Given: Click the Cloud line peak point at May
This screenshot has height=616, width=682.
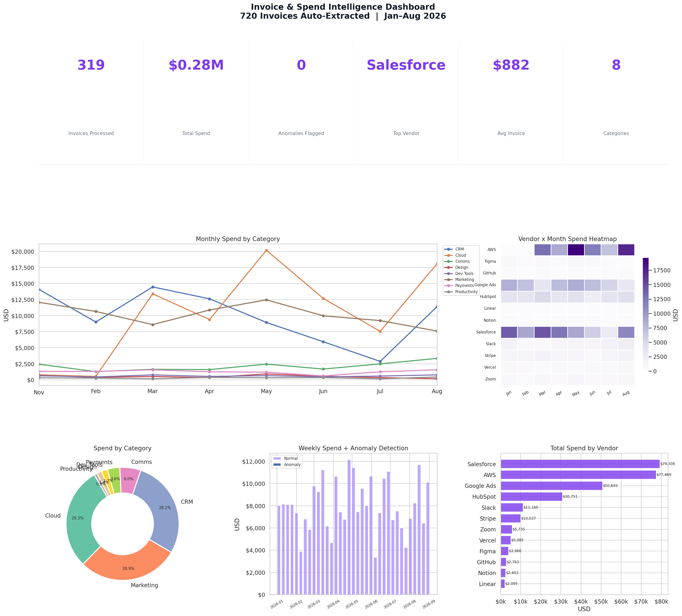Looking at the screenshot, I should [266, 250].
